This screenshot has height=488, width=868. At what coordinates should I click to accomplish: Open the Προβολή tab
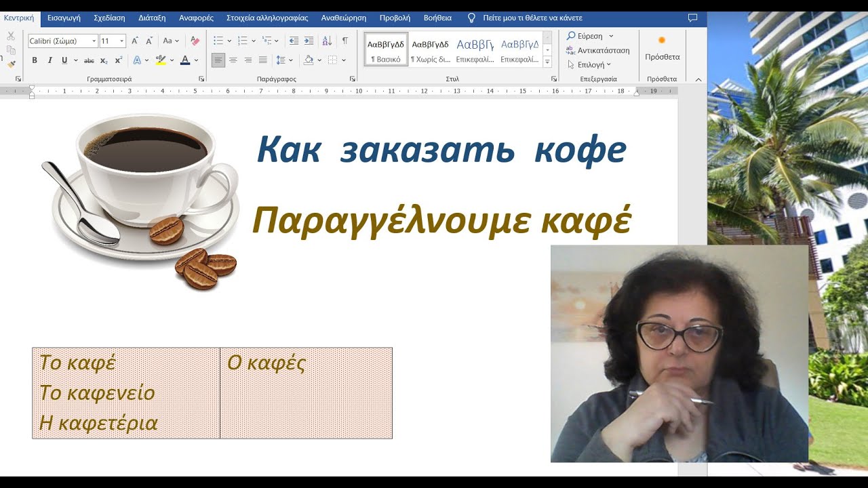pyautogui.click(x=395, y=18)
